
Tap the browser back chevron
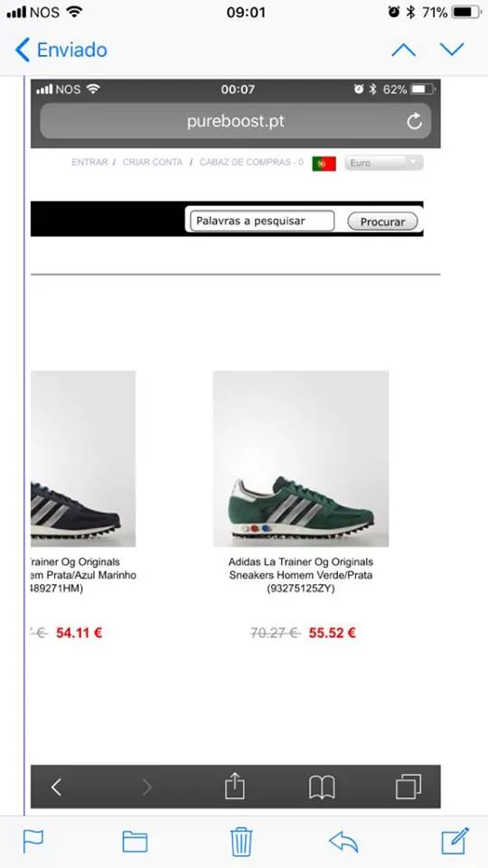click(56, 787)
